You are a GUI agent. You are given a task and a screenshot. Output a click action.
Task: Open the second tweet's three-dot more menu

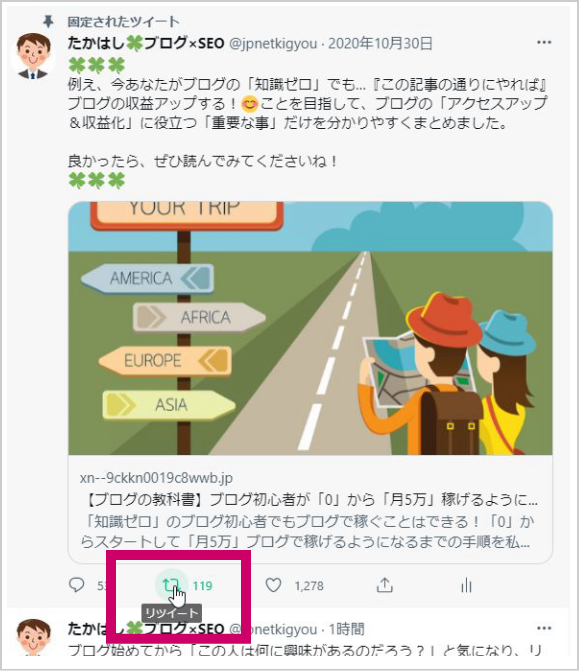click(x=544, y=628)
